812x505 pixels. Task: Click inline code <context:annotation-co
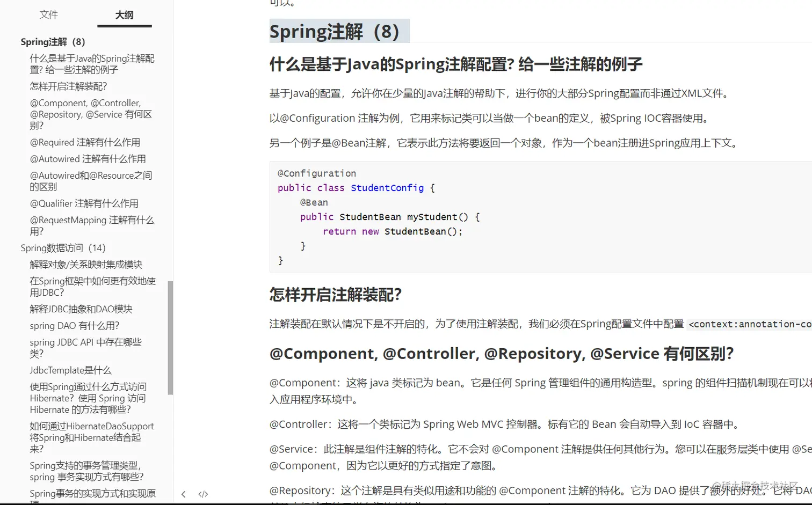[750, 324]
